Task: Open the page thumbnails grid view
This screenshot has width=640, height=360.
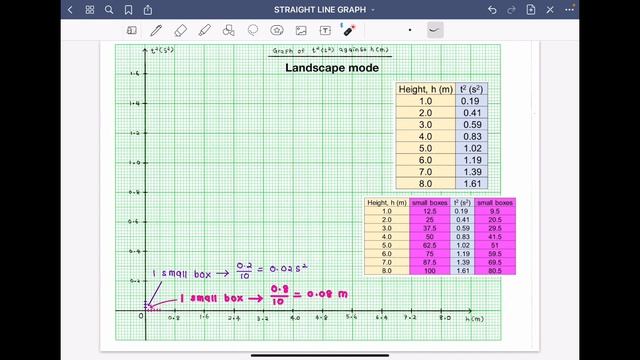Action: [90, 9]
